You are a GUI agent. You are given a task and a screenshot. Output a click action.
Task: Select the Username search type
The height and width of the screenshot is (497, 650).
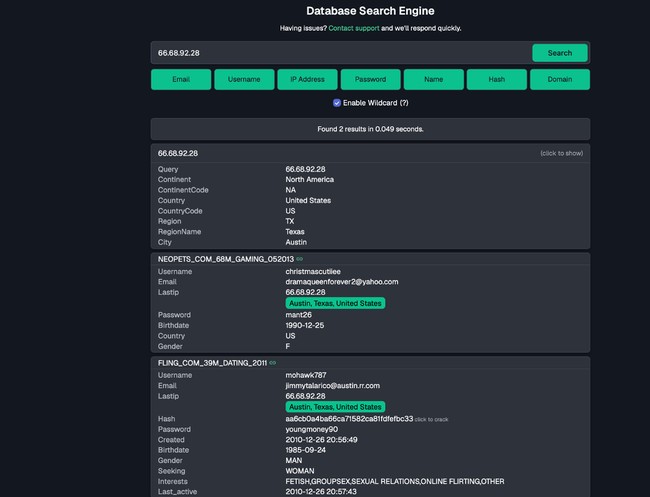click(244, 79)
